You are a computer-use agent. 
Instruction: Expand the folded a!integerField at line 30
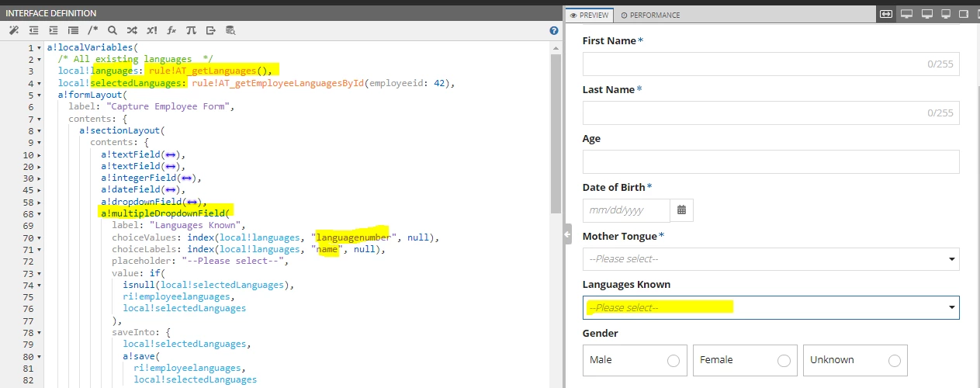[40, 178]
